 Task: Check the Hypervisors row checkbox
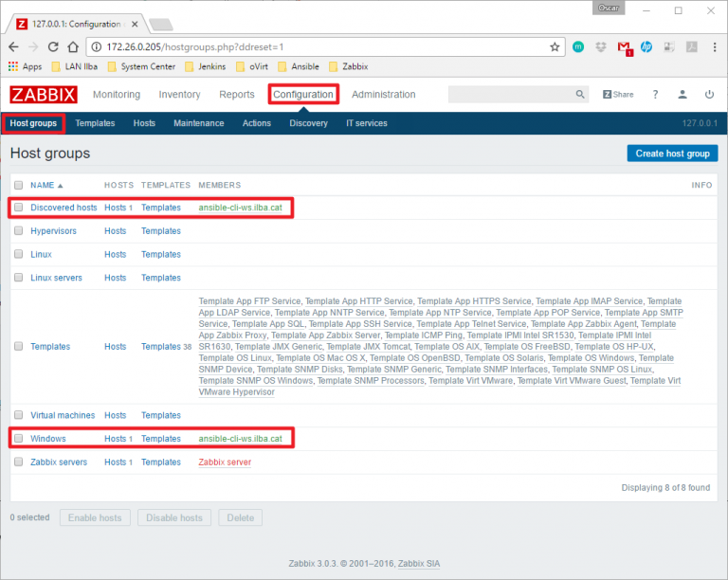tap(19, 230)
